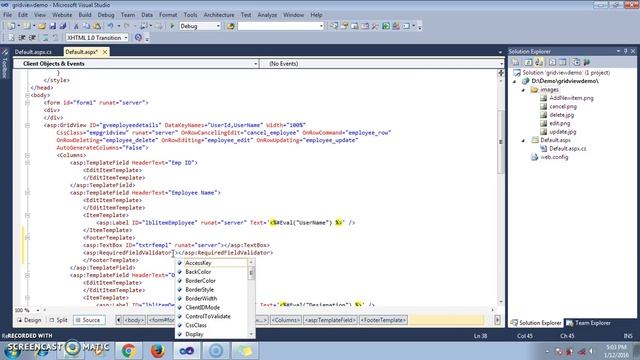Viewport: 640px width, 360px height.
Task: Click the toolbar search combo box field
Action: click(x=281, y=26)
